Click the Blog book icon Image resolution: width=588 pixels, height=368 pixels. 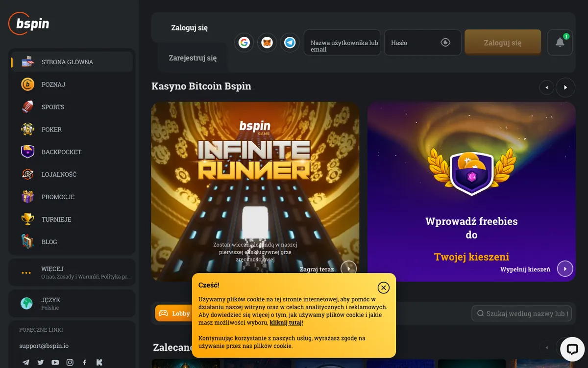[28, 241]
